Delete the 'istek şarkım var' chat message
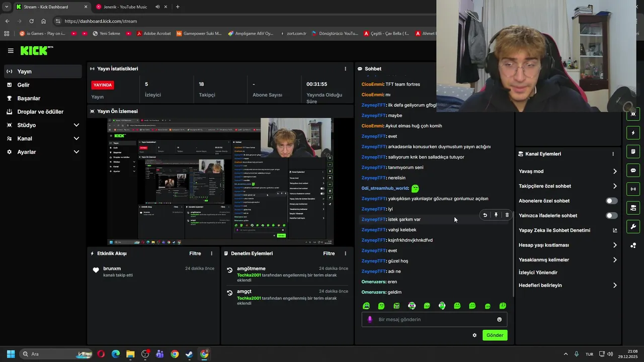 click(x=507, y=215)
